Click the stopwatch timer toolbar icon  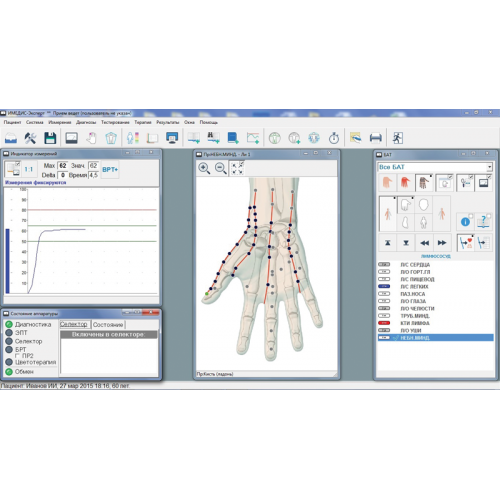pyautogui.click(x=334, y=138)
